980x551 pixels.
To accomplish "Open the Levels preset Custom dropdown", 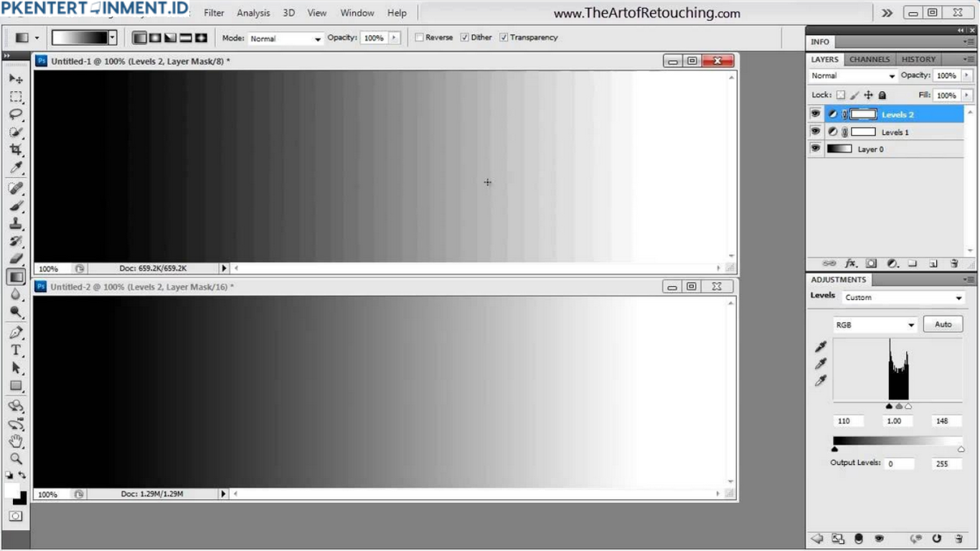I will coord(903,297).
